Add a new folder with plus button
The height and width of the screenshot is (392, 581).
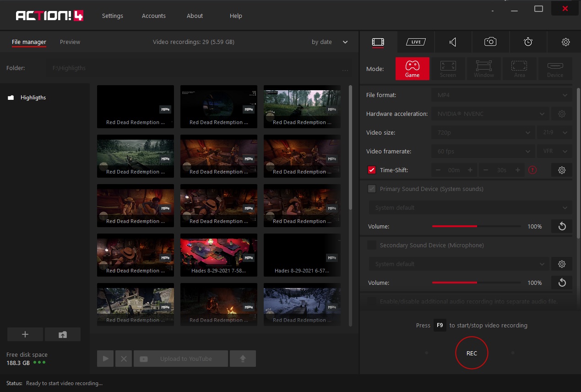pyautogui.click(x=25, y=334)
